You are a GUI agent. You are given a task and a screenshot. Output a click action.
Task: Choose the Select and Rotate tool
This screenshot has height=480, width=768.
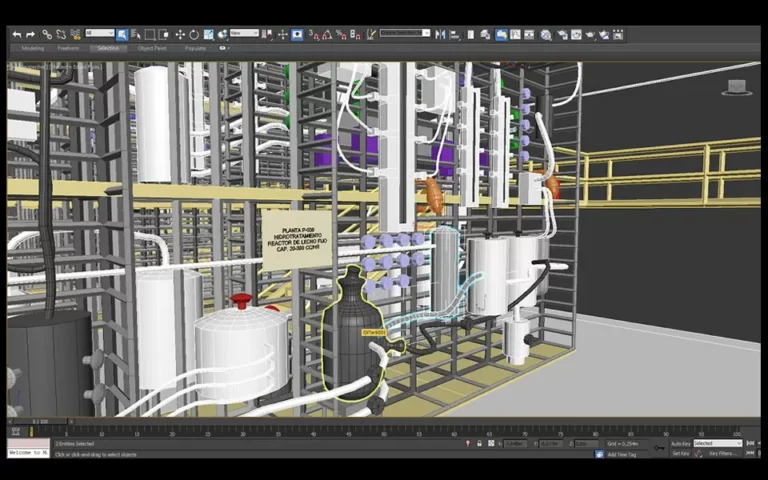coord(194,34)
